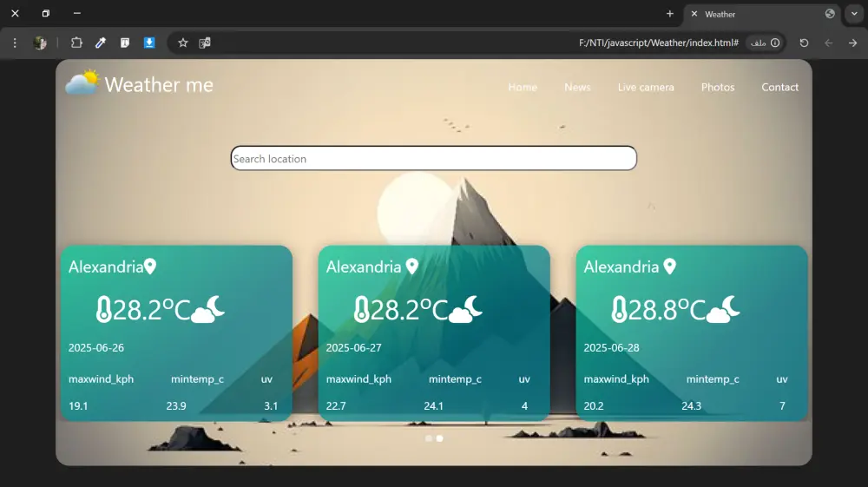Click mintemp value 23.9
Viewport: 868px width, 487px height.
[x=176, y=405]
